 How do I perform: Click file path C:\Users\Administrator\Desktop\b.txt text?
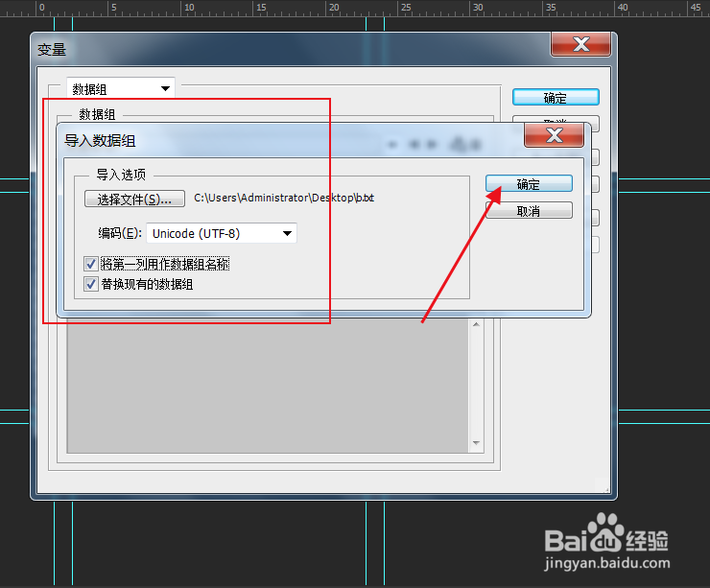(284, 198)
